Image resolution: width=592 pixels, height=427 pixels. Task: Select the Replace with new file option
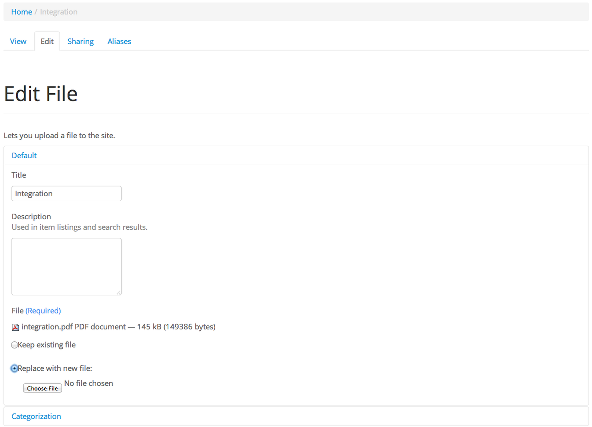14,368
